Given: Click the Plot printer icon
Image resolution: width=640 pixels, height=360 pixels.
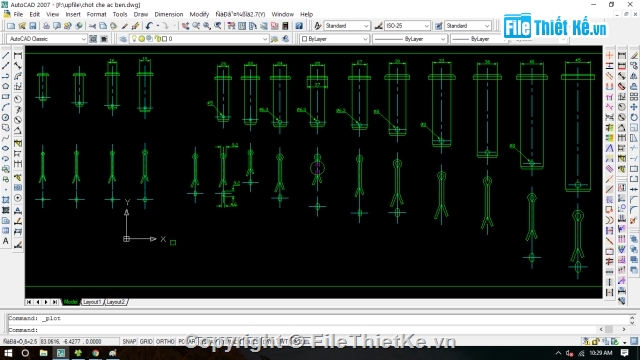Looking at the screenshot, I should click(x=47, y=26).
